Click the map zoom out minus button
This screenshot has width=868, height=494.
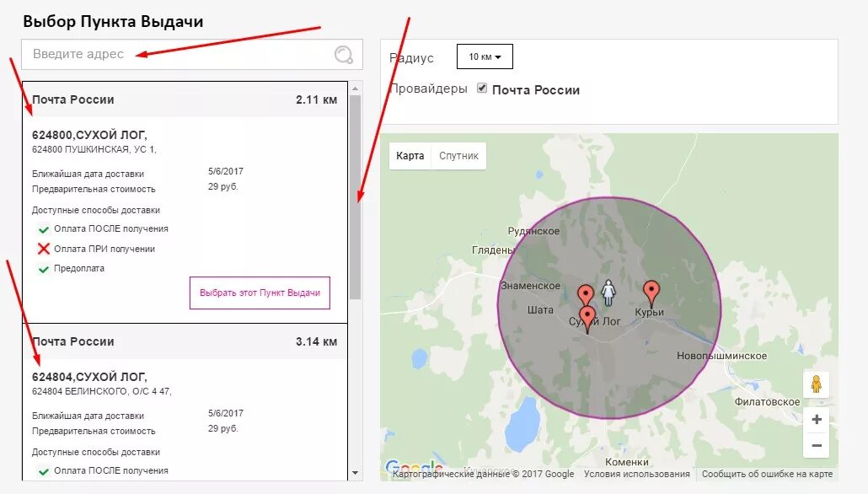click(817, 445)
